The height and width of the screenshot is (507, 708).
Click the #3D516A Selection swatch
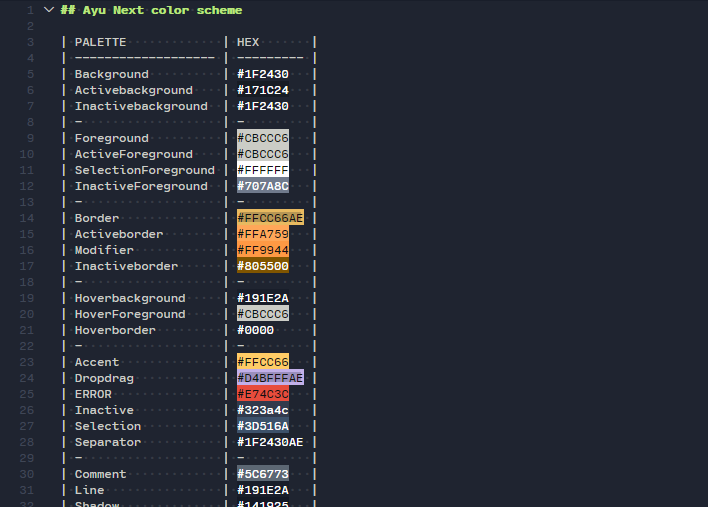263,426
